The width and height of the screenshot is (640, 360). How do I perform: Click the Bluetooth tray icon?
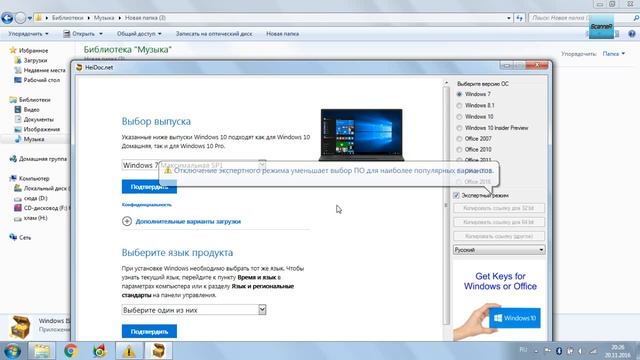[559, 351]
